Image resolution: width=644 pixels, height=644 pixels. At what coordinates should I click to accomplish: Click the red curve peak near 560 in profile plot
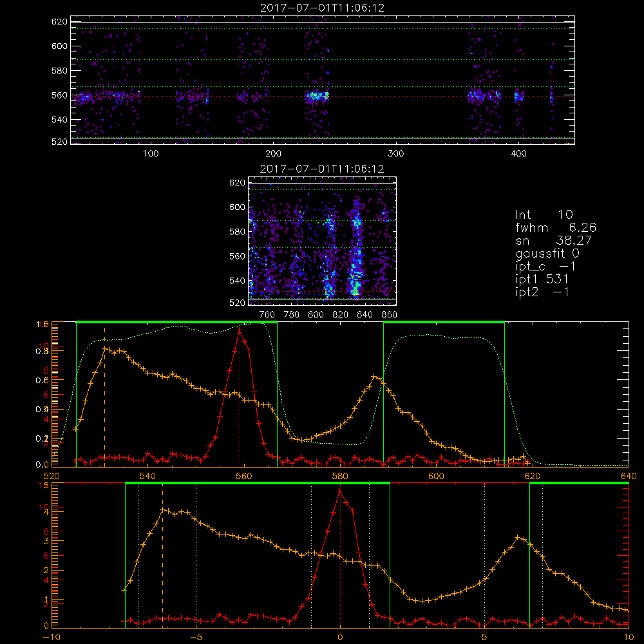[x=240, y=329]
